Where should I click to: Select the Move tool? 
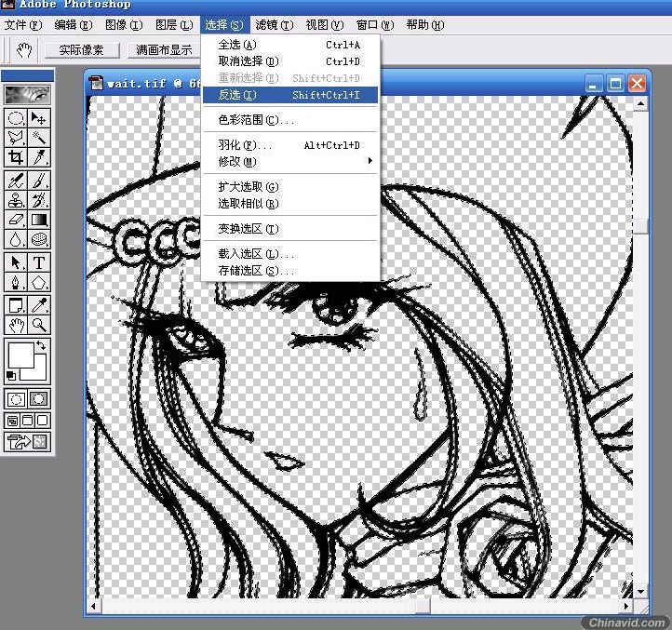39,118
